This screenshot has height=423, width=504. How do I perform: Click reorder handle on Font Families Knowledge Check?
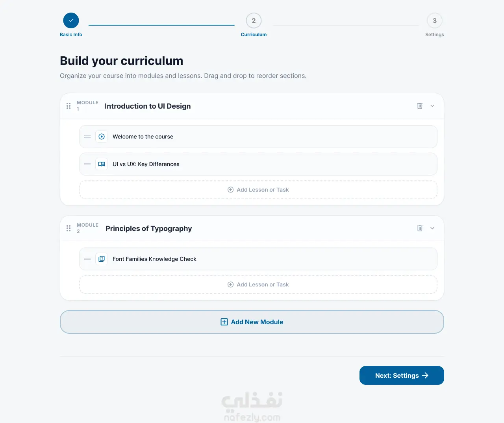pos(87,259)
